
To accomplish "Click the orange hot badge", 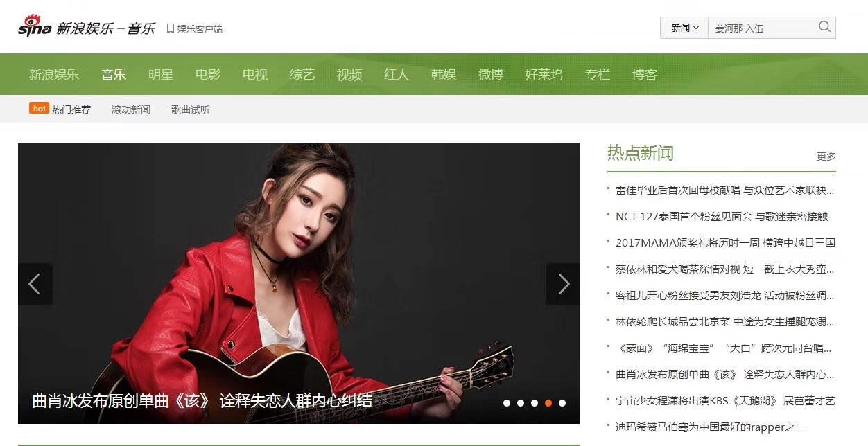I will point(39,109).
